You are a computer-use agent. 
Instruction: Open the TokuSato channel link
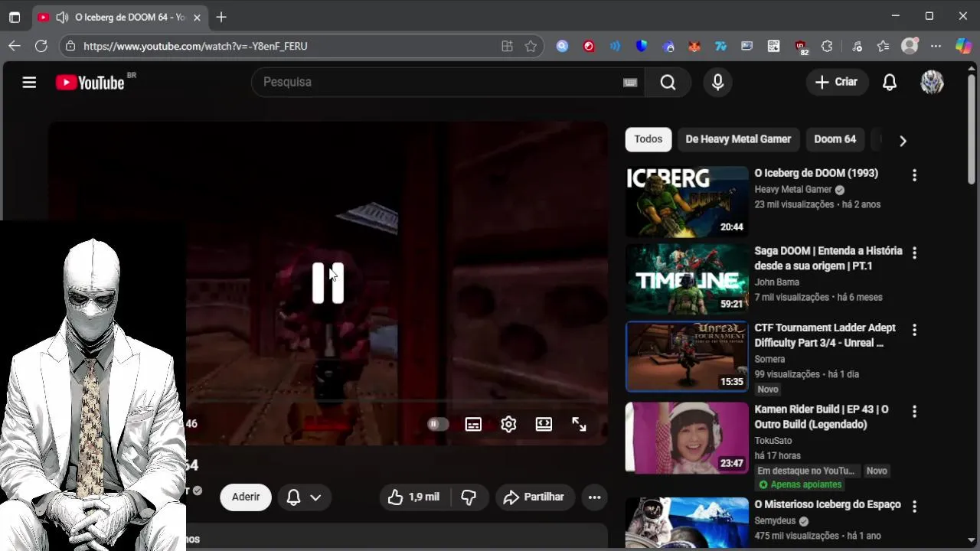[773, 441]
